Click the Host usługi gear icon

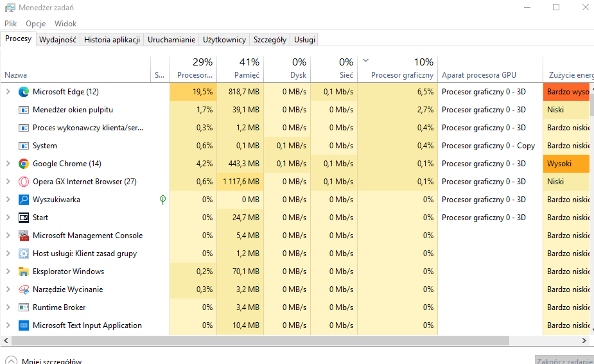pyautogui.click(x=24, y=254)
